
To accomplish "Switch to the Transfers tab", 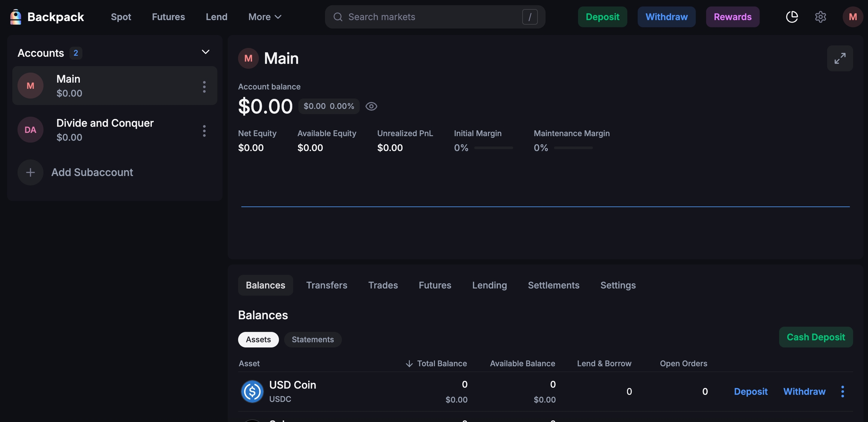I will point(327,285).
